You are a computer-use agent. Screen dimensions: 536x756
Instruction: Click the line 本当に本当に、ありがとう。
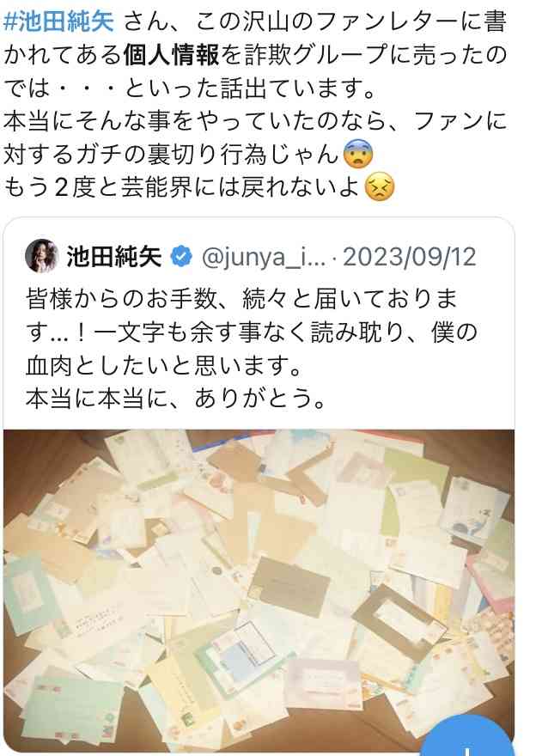(x=176, y=399)
